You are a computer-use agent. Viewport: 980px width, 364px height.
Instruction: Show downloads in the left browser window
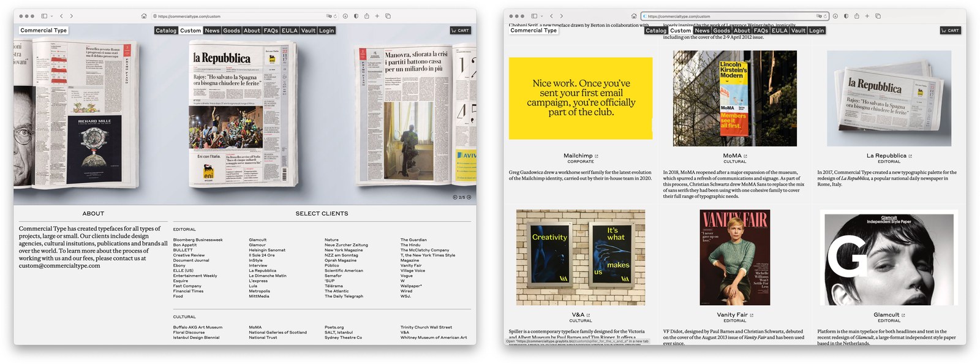tap(345, 16)
